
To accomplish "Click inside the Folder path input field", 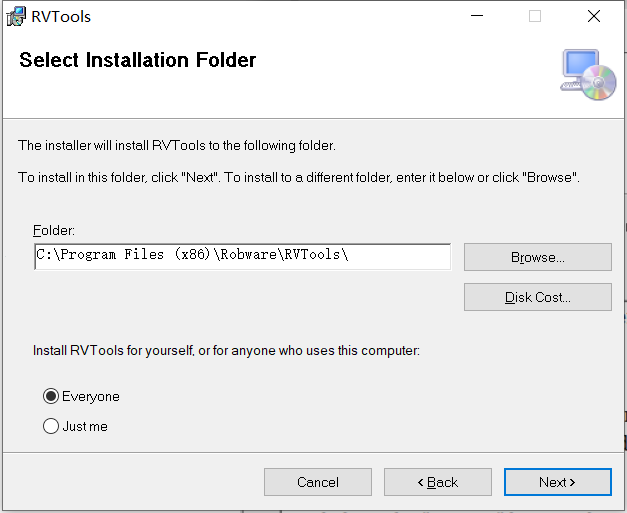I will (x=243, y=257).
